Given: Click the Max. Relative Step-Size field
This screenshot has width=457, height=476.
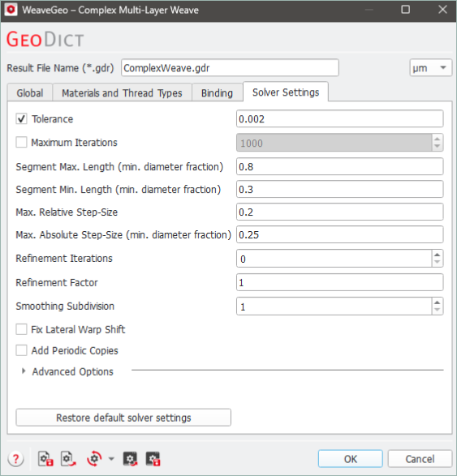Looking at the screenshot, I should click(x=340, y=212).
